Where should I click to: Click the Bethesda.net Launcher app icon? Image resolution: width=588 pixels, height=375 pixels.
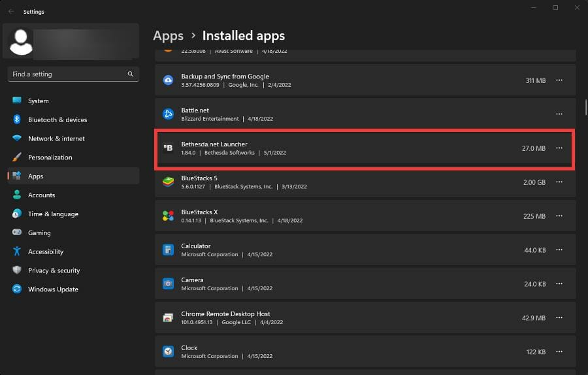(168, 148)
